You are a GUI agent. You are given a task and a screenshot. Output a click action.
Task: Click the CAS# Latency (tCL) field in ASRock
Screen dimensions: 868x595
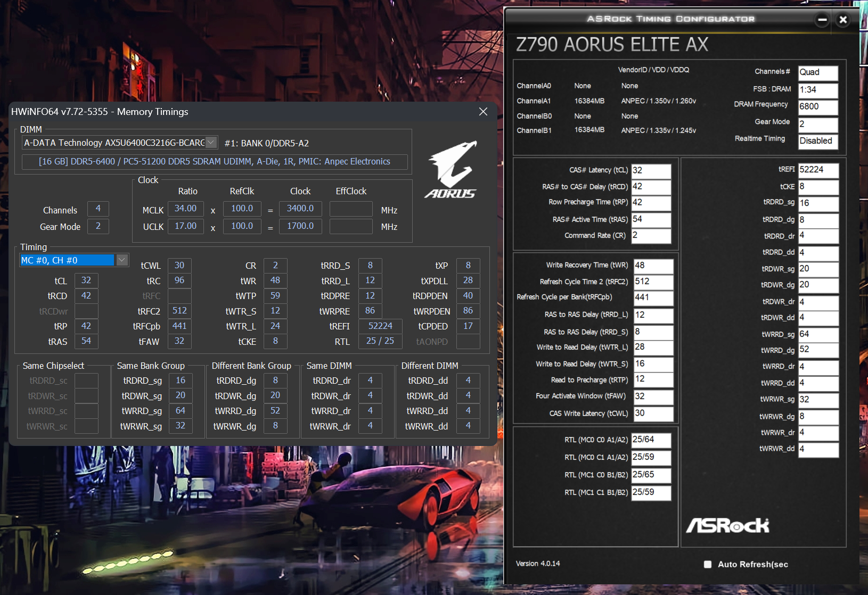pos(651,171)
